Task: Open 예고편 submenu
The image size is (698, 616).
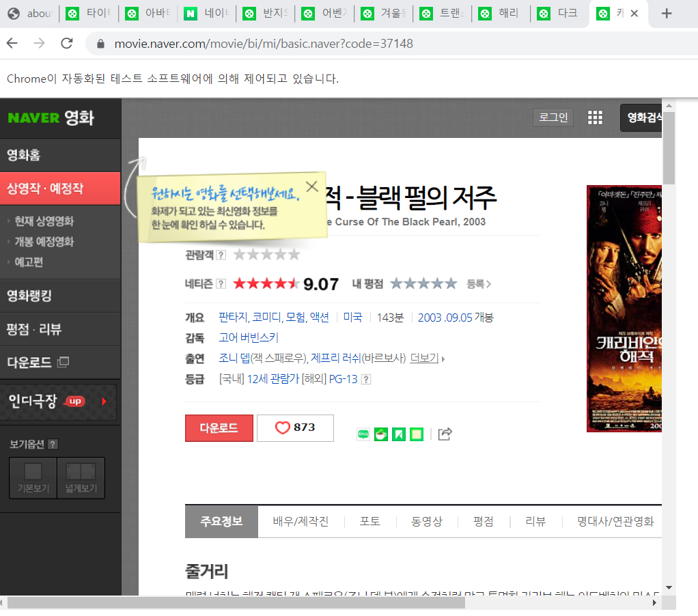Action: 29,262
